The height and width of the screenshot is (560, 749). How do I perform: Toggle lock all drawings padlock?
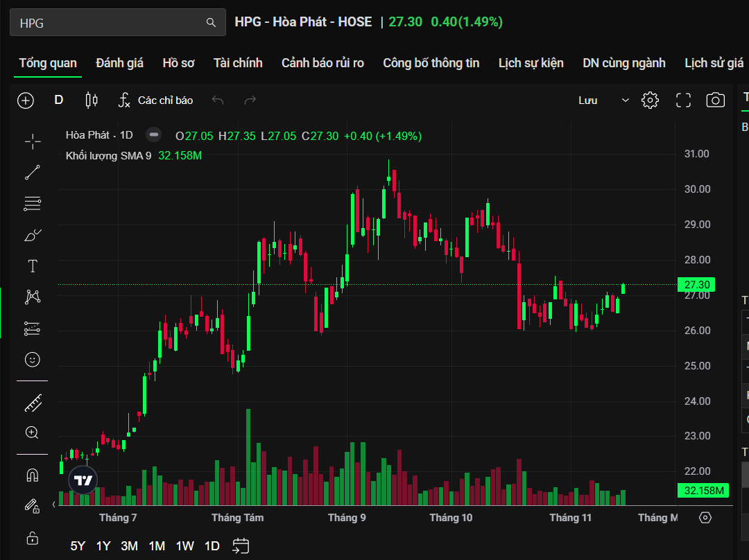click(33, 538)
